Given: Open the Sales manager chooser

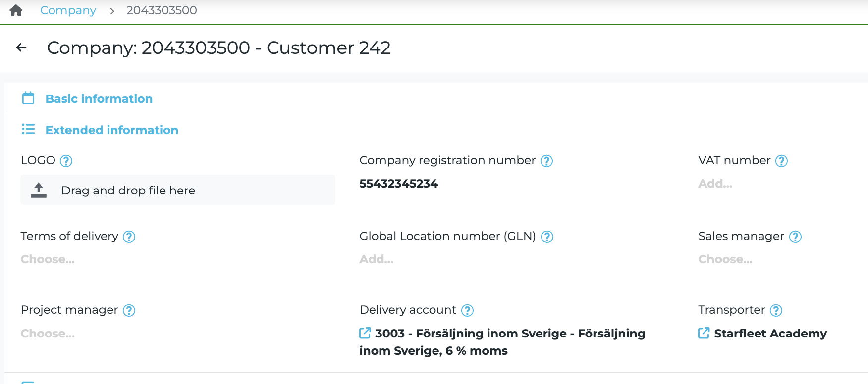Looking at the screenshot, I should click(725, 259).
